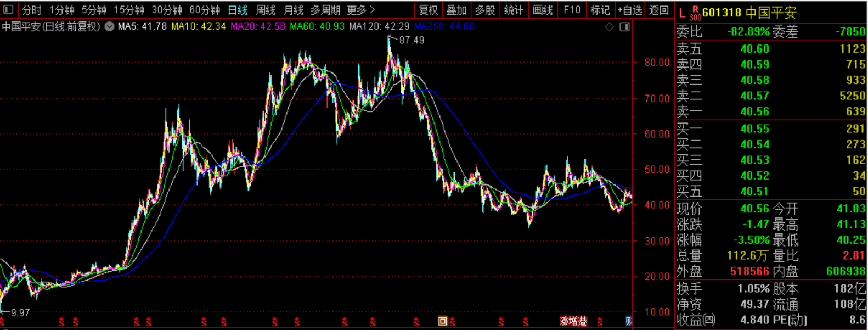Viewport: 868px width, 330px height.
Task: Select the 30分钟 period
Action: [x=167, y=10]
